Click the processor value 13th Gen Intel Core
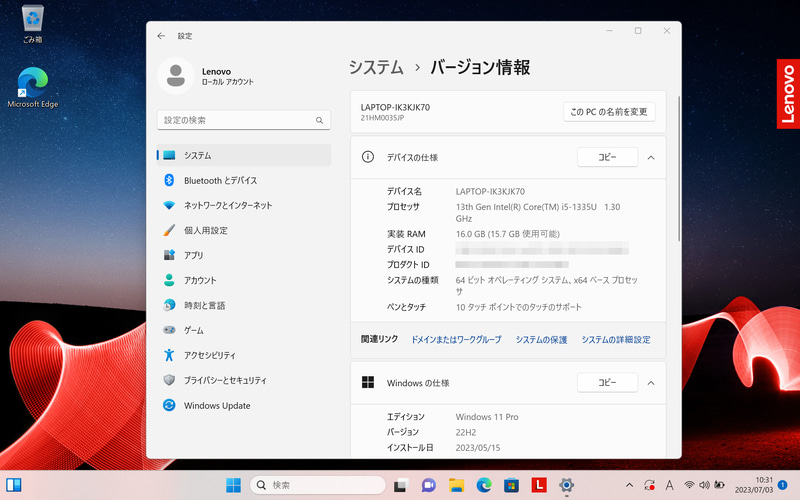800x500 pixels. (538, 213)
